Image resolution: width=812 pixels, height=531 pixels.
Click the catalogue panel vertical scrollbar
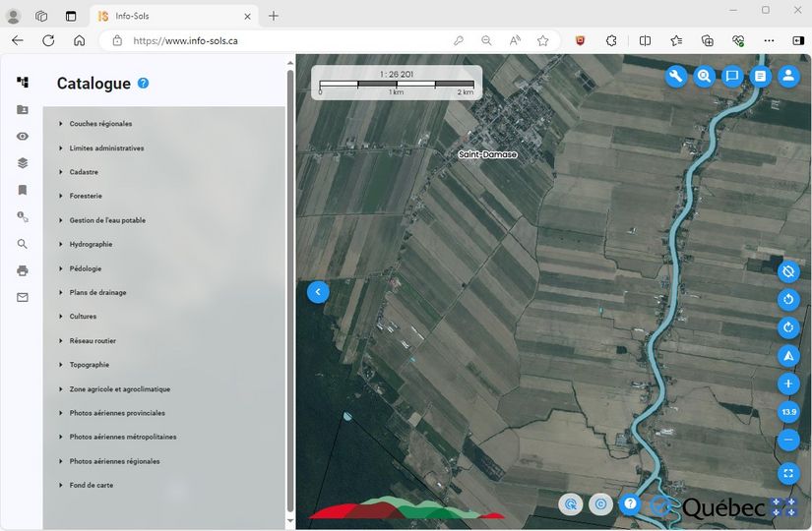click(x=290, y=285)
